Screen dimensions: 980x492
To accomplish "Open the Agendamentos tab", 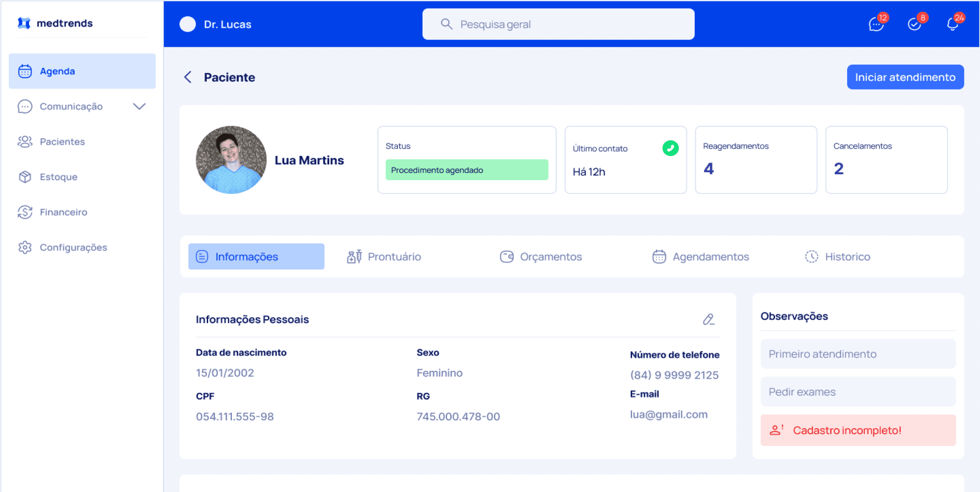I will (x=701, y=256).
